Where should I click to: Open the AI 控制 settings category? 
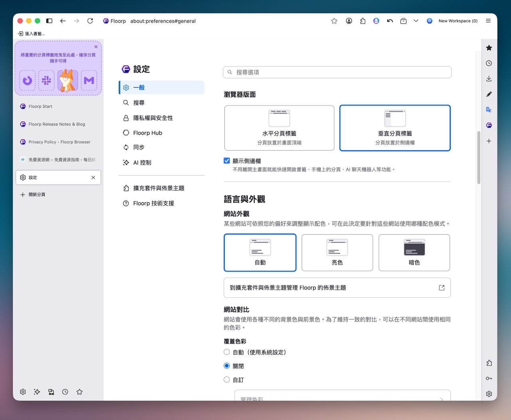click(x=162, y=162)
